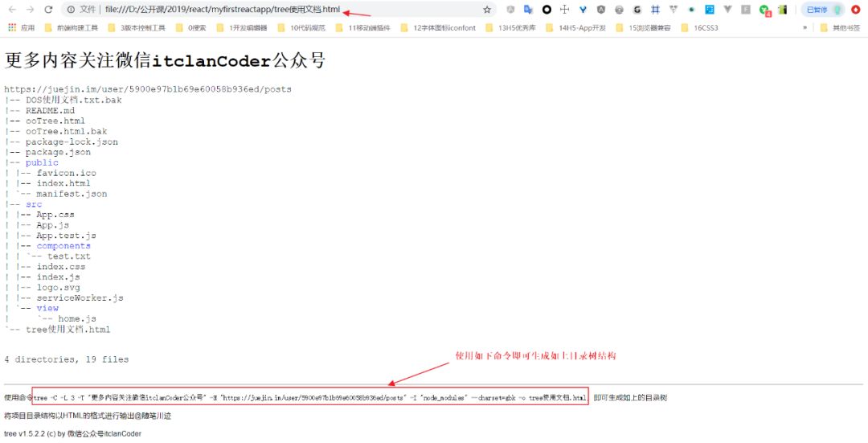
Task: Open test.txt under components
Action: 68,256
